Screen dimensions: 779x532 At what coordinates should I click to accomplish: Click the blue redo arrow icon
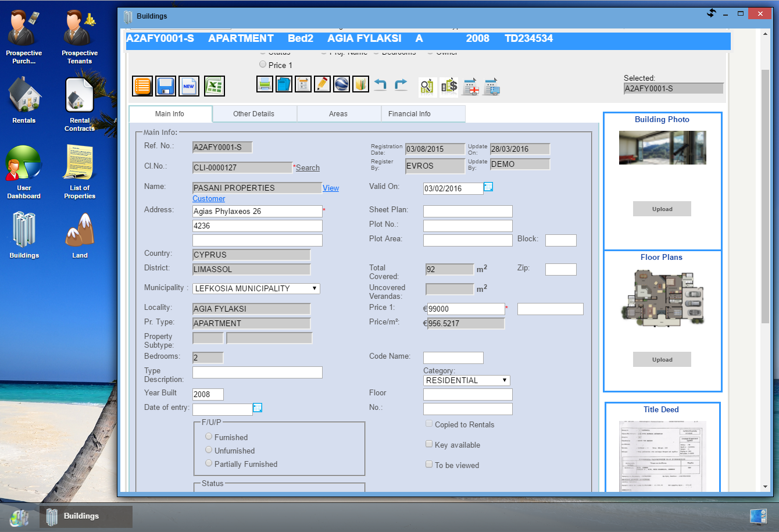401,84
